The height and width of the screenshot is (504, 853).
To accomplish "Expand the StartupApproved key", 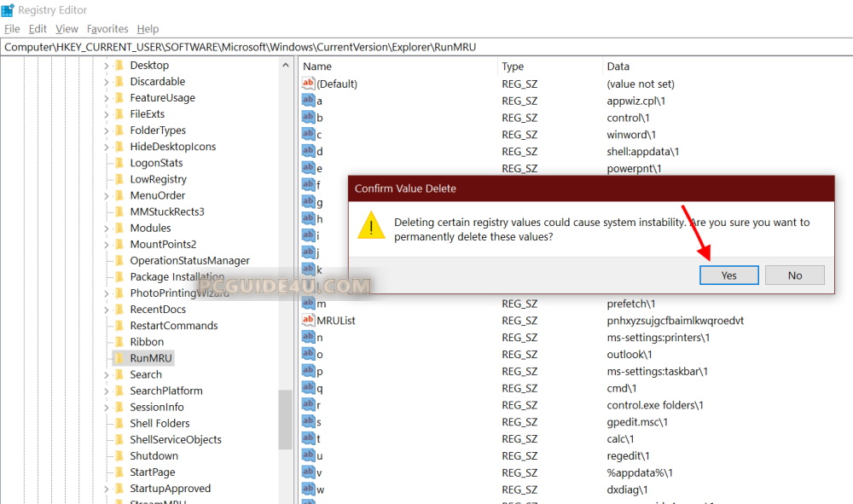I will (x=107, y=489).
